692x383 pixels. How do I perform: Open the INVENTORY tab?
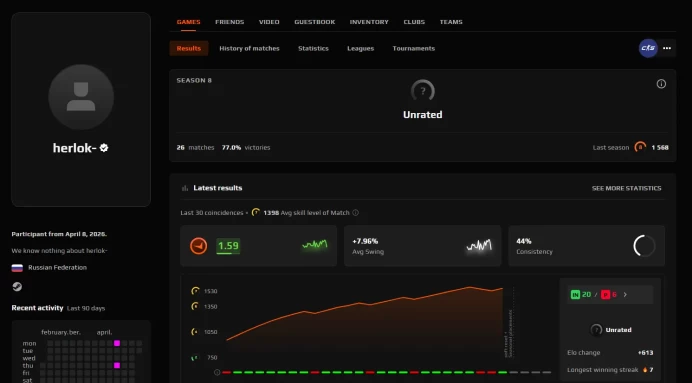point(369,22)
